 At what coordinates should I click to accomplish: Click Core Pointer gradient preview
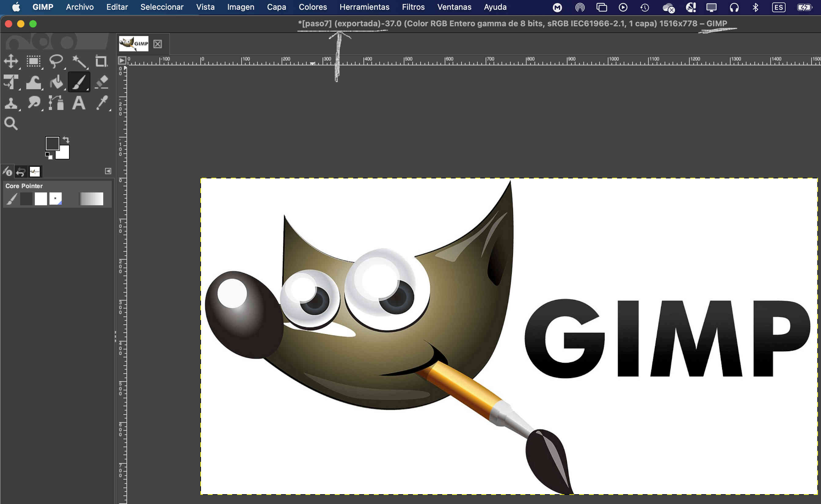tap(91, 199)
